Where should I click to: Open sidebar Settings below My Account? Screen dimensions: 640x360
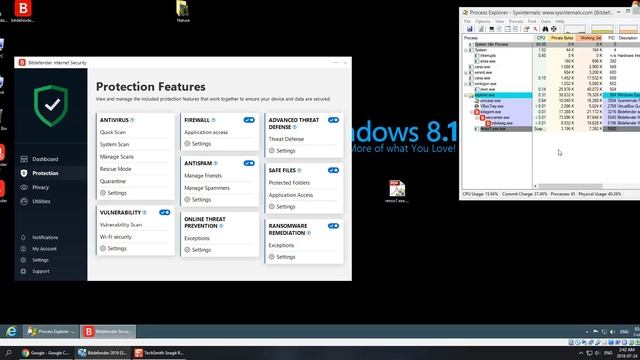(x=40, y=260)
